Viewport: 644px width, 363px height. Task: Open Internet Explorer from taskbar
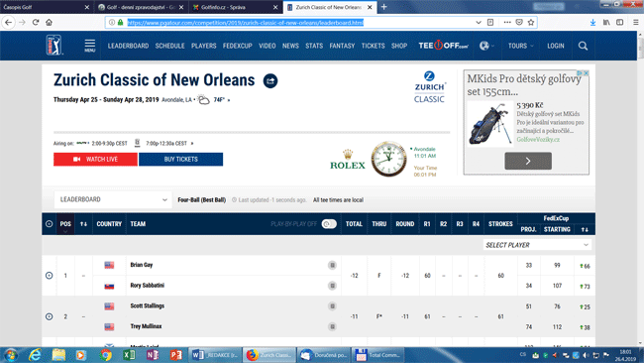pos(35,355)
